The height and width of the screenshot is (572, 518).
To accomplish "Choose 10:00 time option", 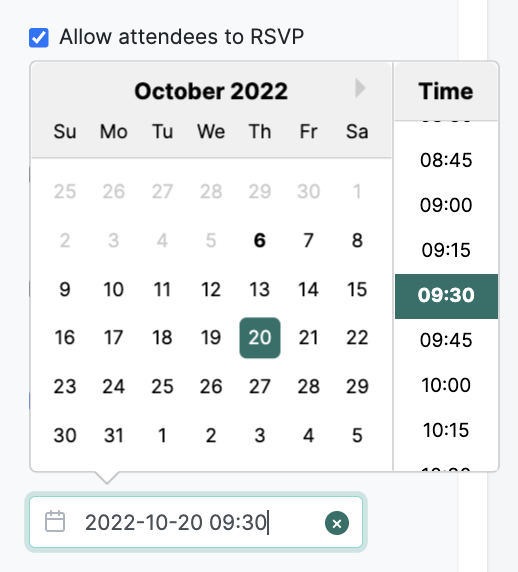I will (446, 385).
